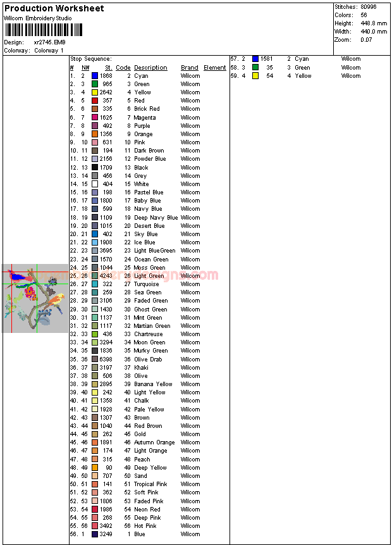Click the Width value 440.0 mm
This screenshot has width=392, height=545.
(x=374, y=32)
